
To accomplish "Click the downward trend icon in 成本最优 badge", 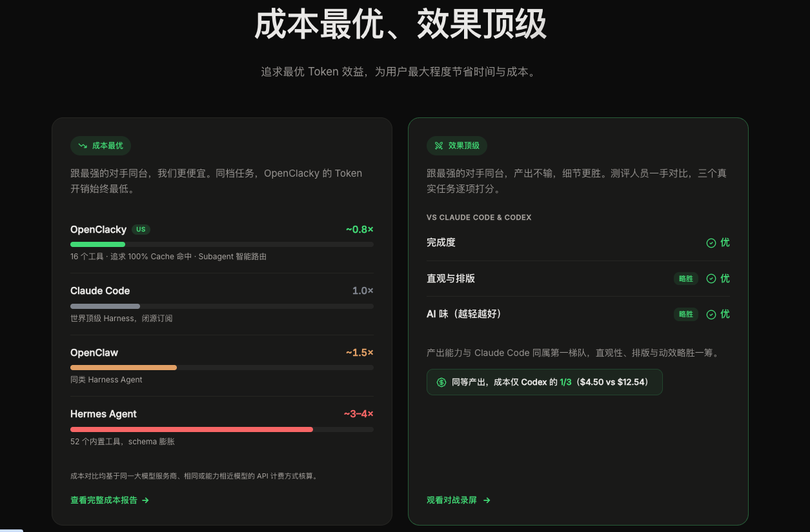I will click(83, 146).
